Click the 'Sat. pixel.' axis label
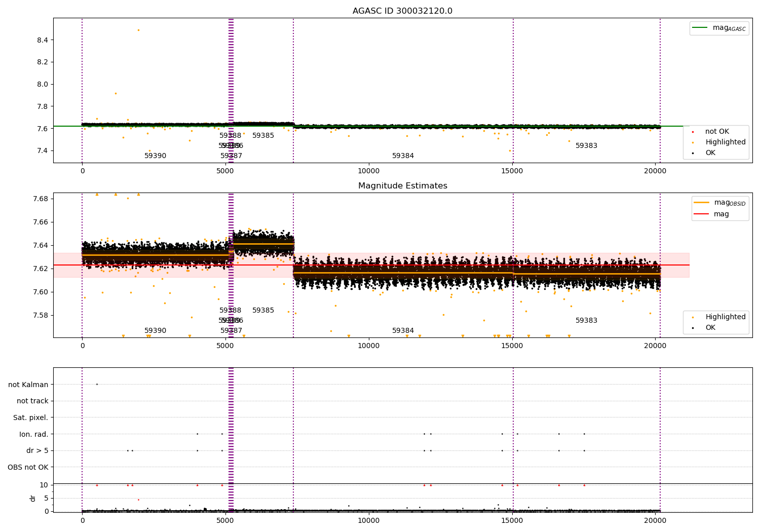The width and height of the screenshot is (760, 532). [31, 417]
